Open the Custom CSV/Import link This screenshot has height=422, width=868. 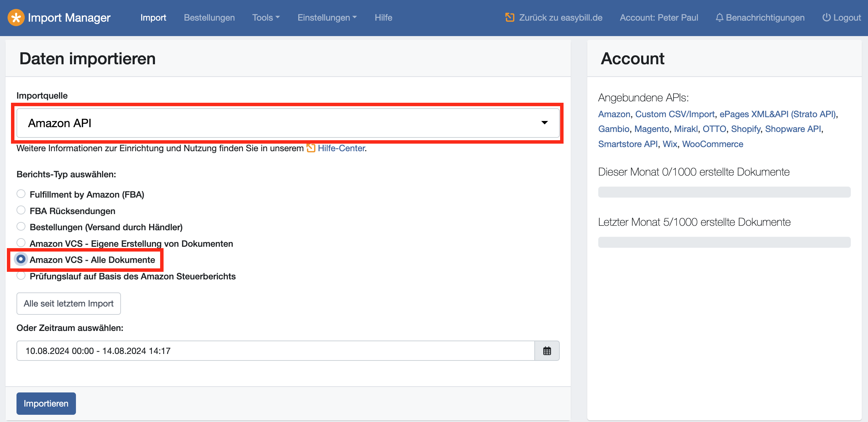675,114
